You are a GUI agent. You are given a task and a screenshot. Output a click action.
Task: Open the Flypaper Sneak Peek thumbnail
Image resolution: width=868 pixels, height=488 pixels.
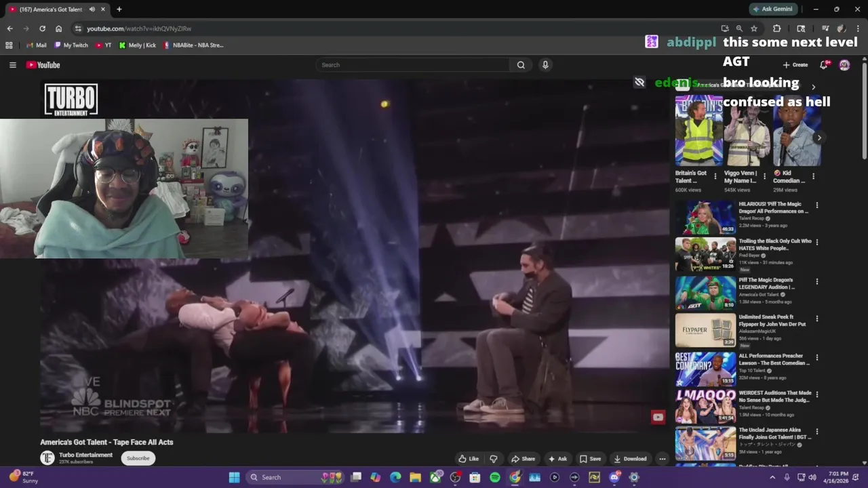[x=705, y=330]
